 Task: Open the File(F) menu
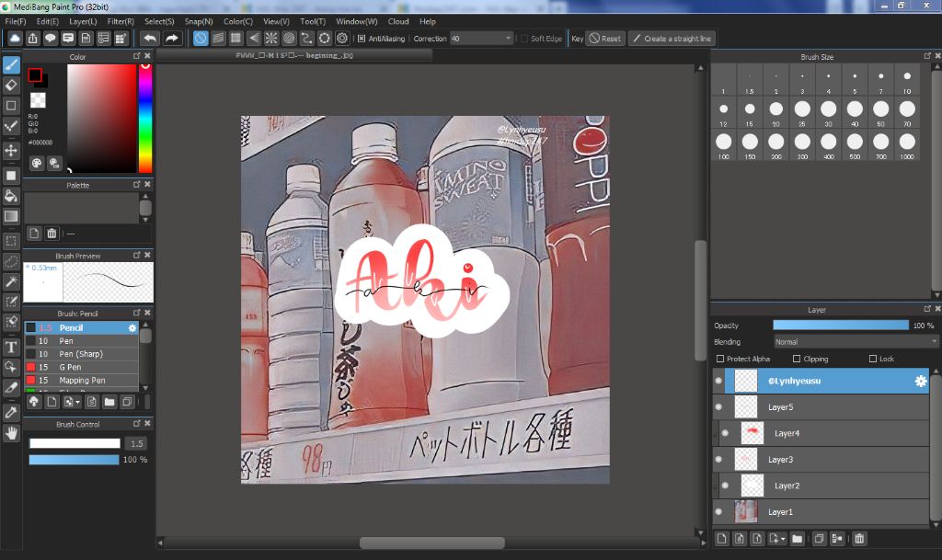point(16,21)
